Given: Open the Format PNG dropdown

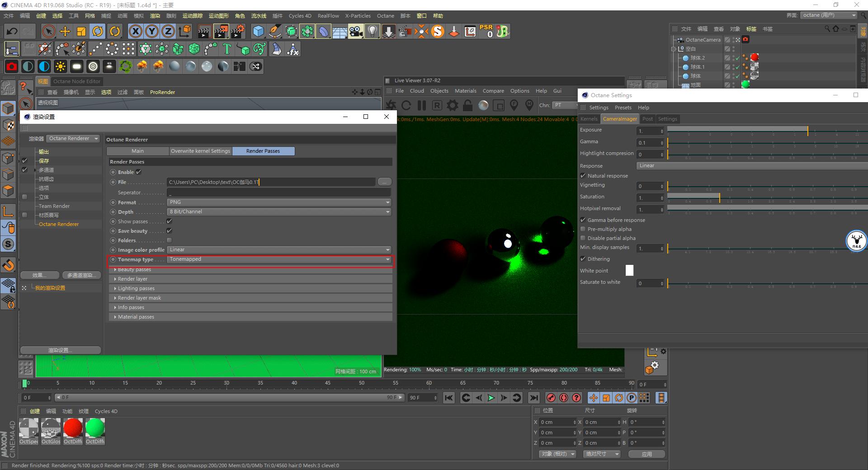Looking at the screenshot, I should pyautogui.click(x=278, y=202).
